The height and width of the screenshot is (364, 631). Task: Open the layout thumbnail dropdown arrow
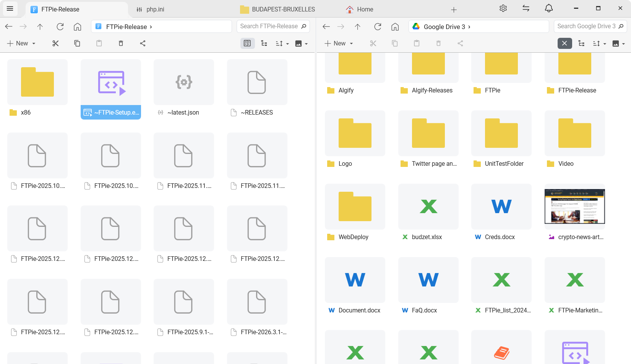coord(306,43)
